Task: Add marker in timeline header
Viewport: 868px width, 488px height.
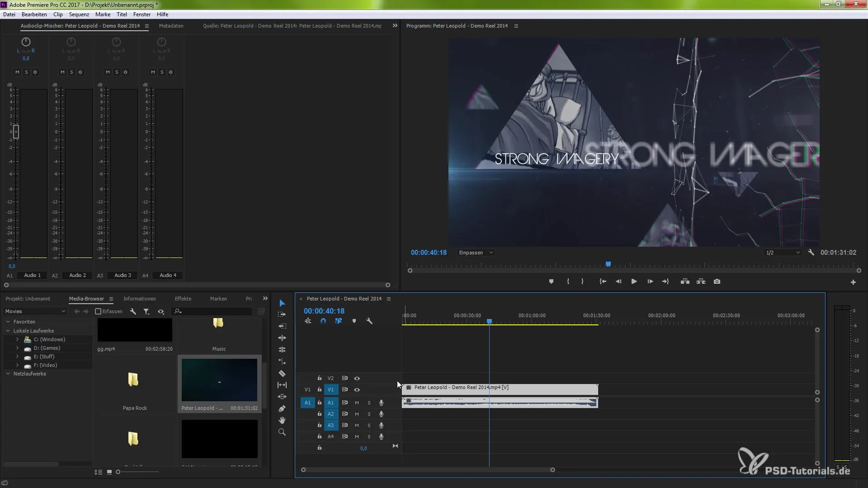Action: [x=354, y=321]
